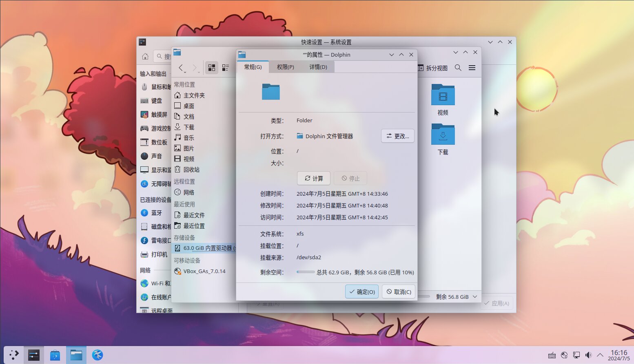Open the KDE application launcher
Viewport: 634px width, 364px height.
[x=14, y=355]
